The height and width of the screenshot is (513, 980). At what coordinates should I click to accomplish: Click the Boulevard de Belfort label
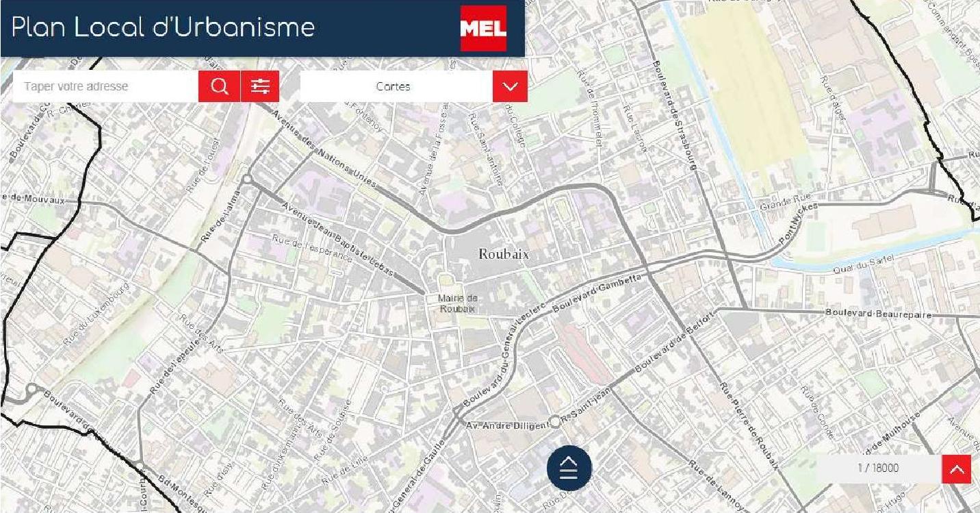[675, 341]
